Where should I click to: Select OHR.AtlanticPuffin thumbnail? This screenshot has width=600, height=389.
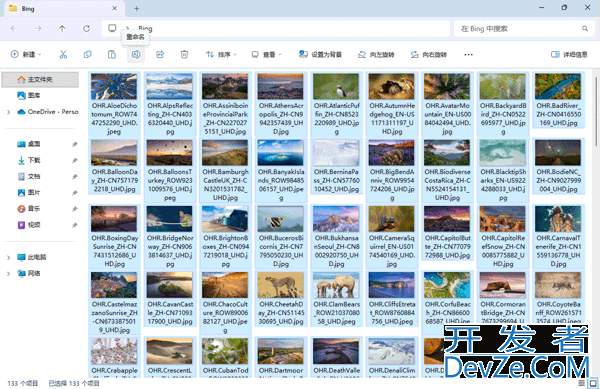[x=336, y=86]
